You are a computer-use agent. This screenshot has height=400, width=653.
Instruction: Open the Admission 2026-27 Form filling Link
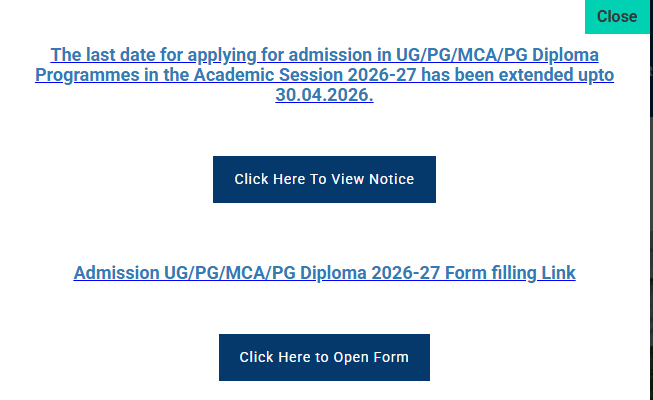324,272
